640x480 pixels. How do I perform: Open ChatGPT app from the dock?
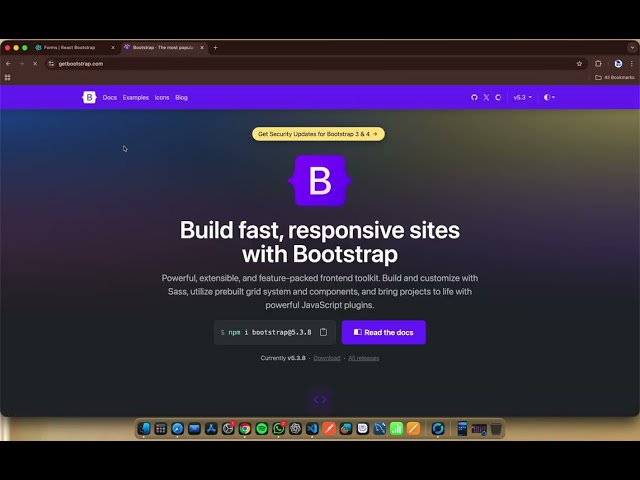(x=296, y=429)
